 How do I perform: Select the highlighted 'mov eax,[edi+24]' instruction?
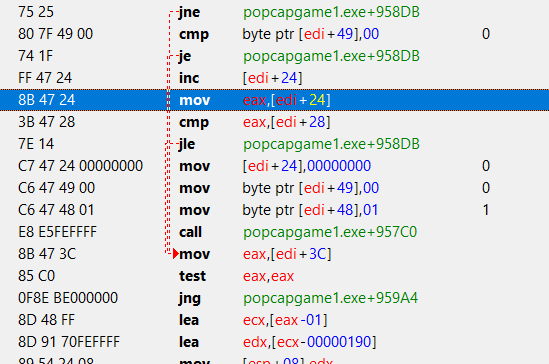point(274,100)
